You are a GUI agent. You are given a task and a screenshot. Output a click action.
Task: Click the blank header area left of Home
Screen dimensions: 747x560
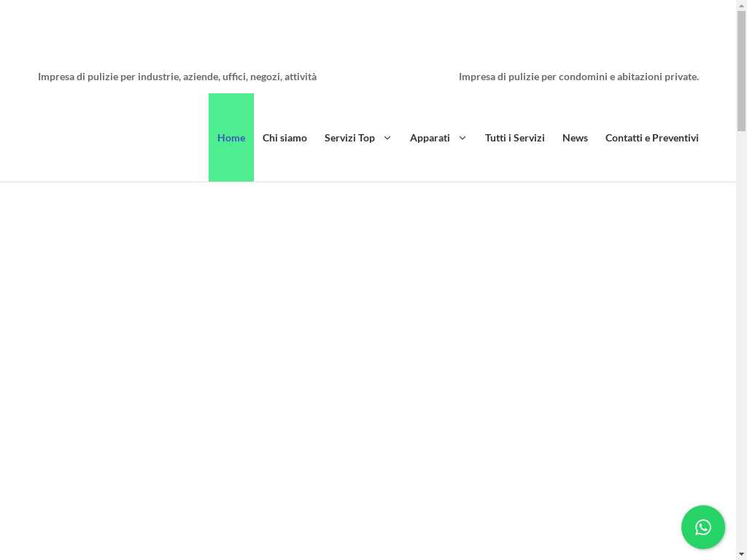point(109,138)
